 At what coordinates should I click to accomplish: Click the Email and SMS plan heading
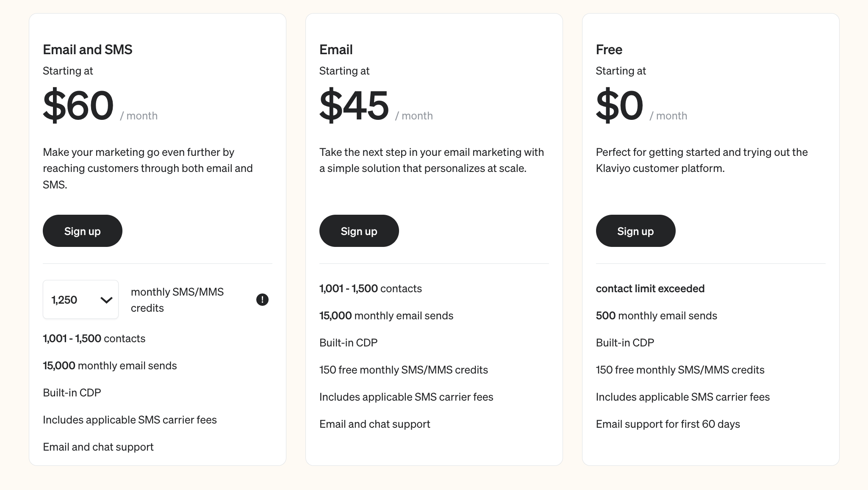88,50
